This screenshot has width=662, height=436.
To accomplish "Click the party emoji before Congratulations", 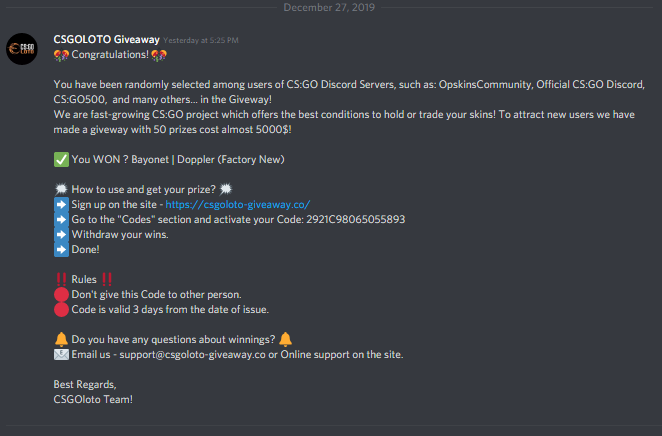I will tap(61, 55).
